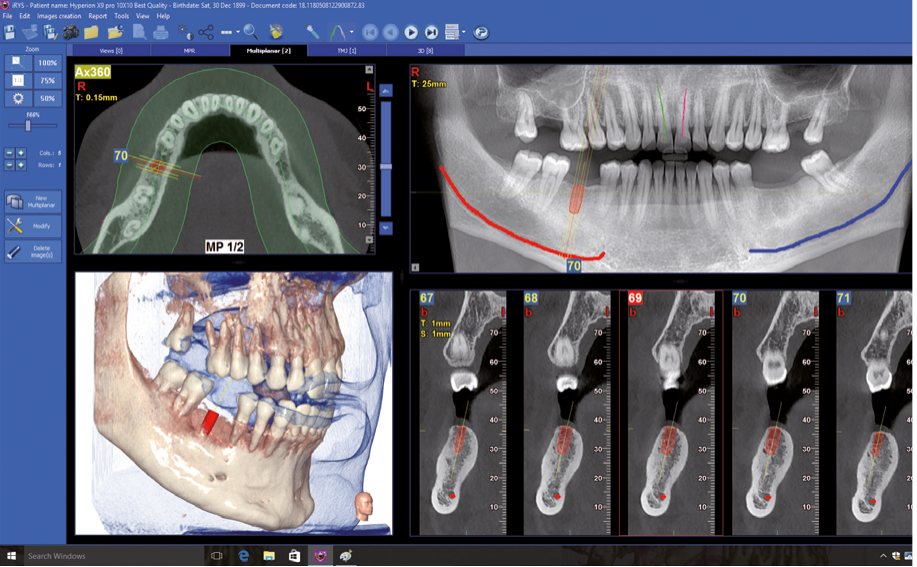
Task: Click the Modify button
Action: click(x=33, y=226)
